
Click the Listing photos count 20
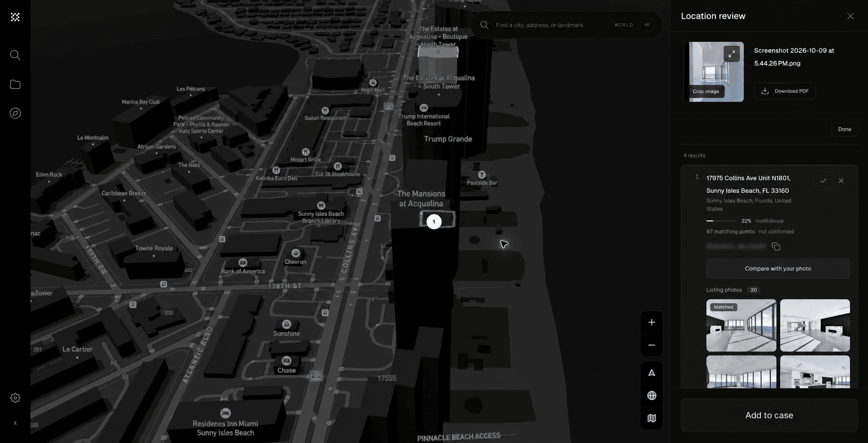coord(753,290)
